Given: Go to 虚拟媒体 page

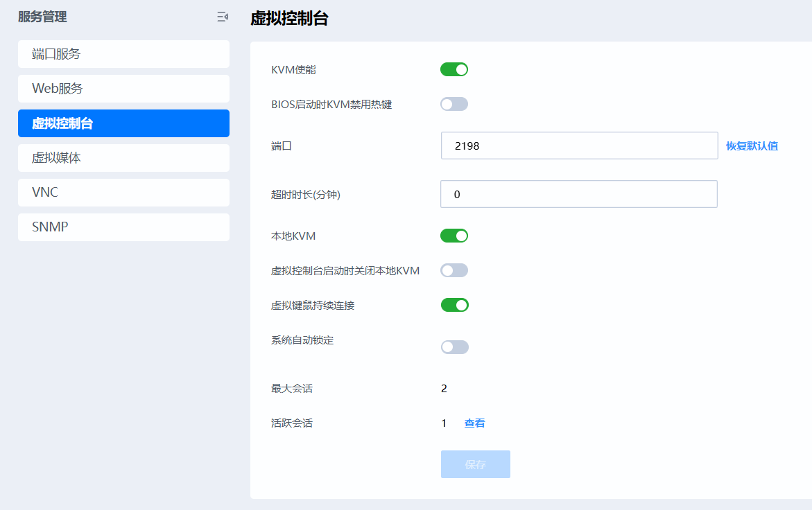Looking at the screenshot, I should [123, 158].
